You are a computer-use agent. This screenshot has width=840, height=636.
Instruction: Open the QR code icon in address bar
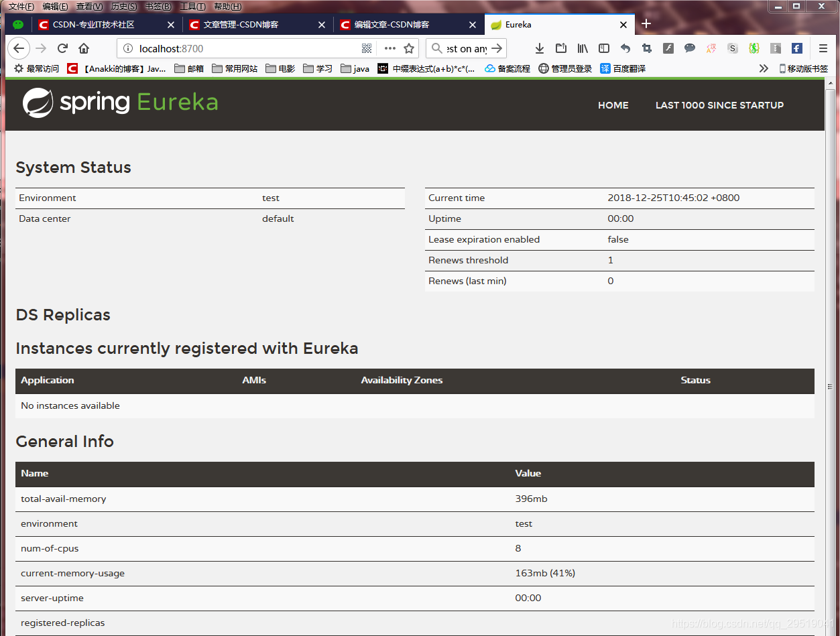click(x=367, y=48)
